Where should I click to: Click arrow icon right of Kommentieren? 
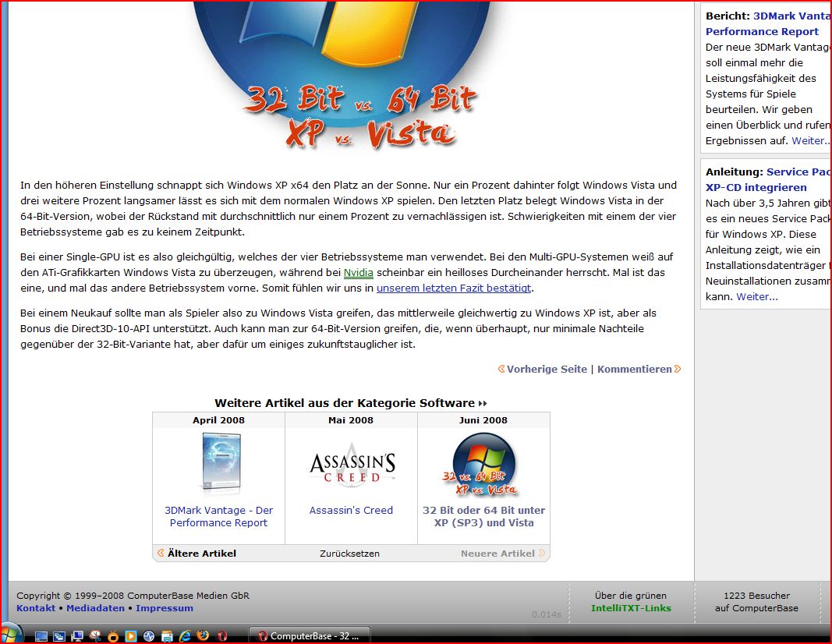[678, 369]
